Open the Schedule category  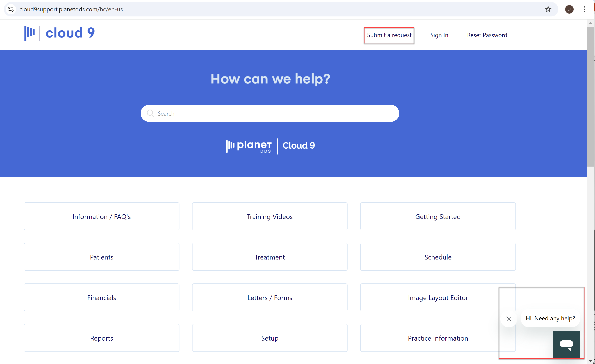[438, 257]
